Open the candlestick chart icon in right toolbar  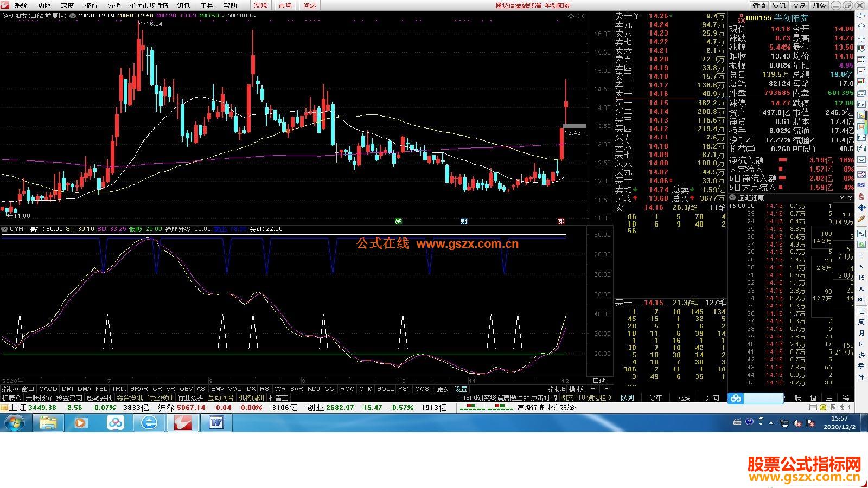tap(861, 81)
